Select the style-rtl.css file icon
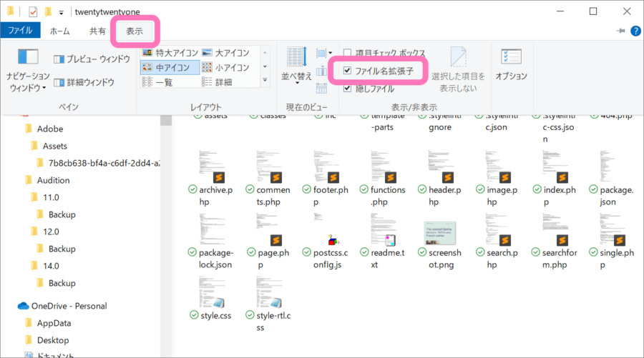This screenshot has width=644, height=358. [270, 292]
